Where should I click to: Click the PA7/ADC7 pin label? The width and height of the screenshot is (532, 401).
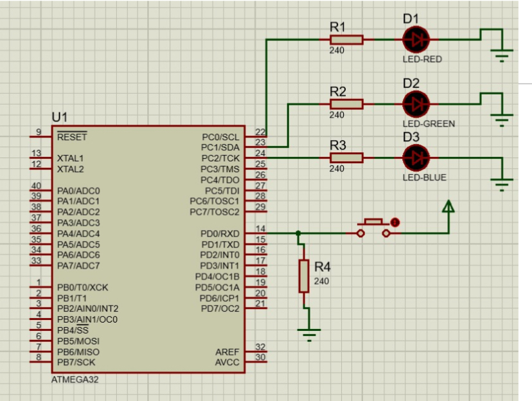coord(78,265)
